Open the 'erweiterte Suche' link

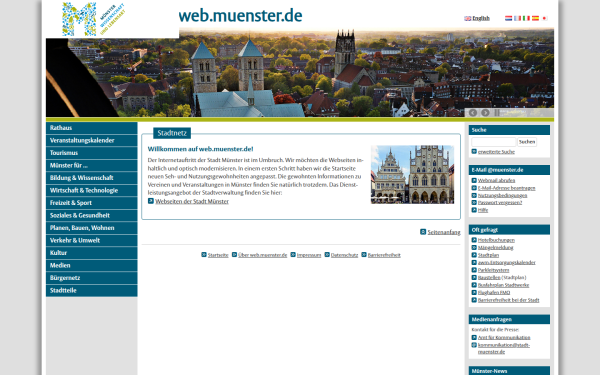pyautogui.click(x=496, y=152)
